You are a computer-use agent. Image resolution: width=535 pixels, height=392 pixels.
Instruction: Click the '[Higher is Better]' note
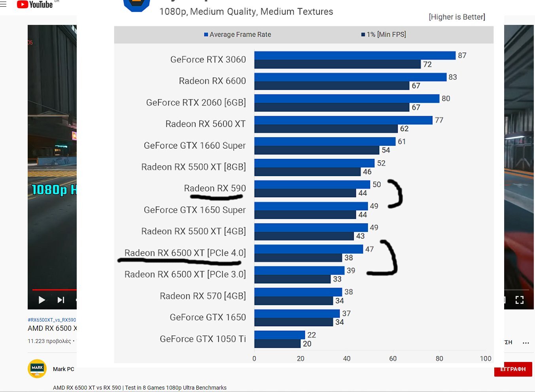tap(457, 17)
